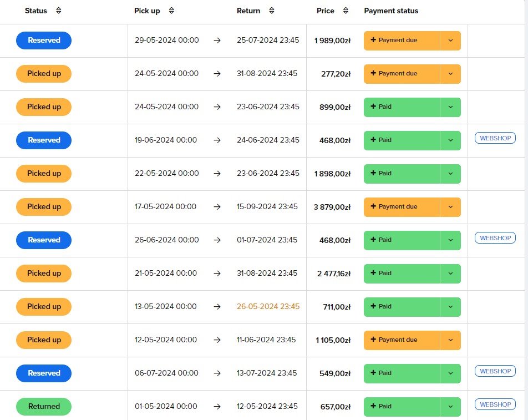Click the plus icon on the 657,00zł Paid button

click(373, 406)
